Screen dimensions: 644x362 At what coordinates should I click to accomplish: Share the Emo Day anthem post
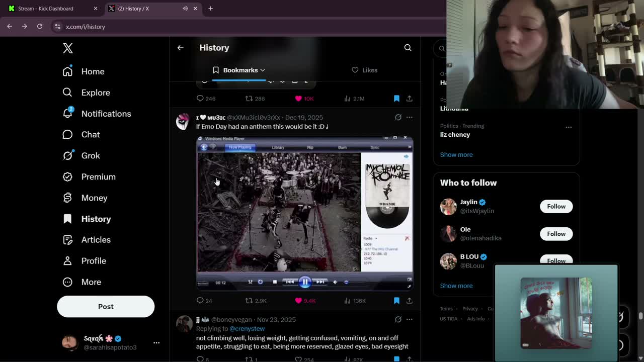point(410,301)
